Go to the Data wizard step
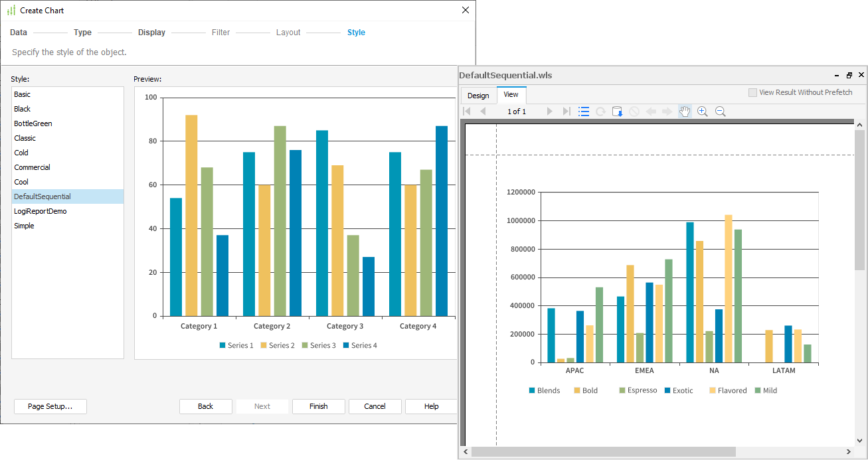 tap(19, 33)
